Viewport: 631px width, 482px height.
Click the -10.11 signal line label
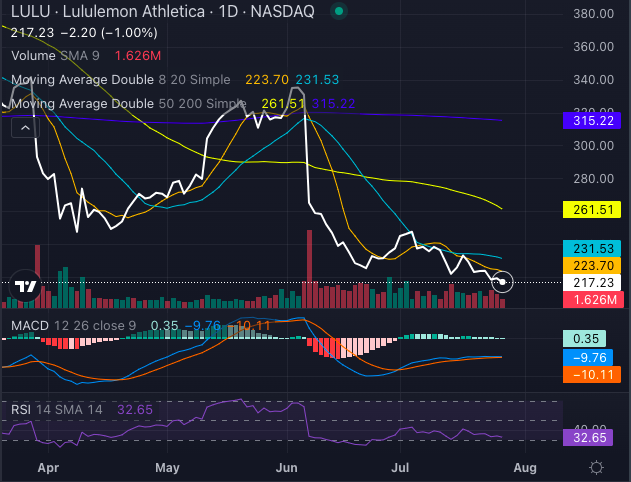click(x=592, y=375)
